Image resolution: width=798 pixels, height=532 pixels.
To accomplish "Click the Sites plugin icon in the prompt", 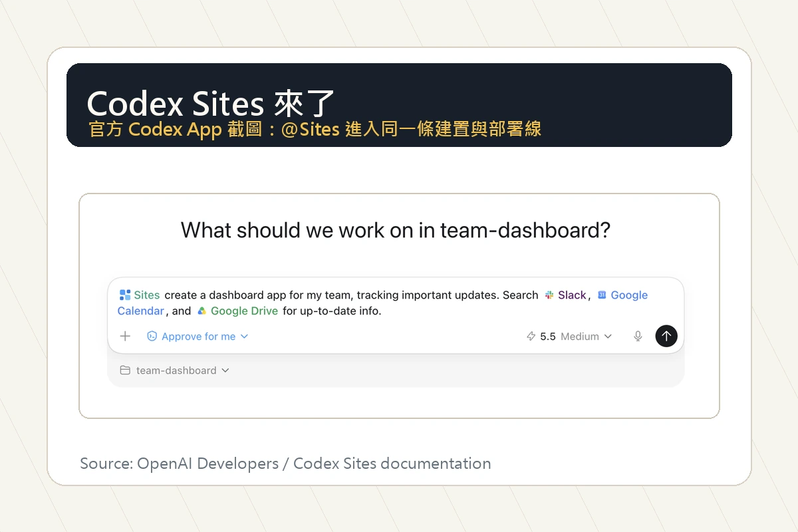I will [x=124, y=295].
